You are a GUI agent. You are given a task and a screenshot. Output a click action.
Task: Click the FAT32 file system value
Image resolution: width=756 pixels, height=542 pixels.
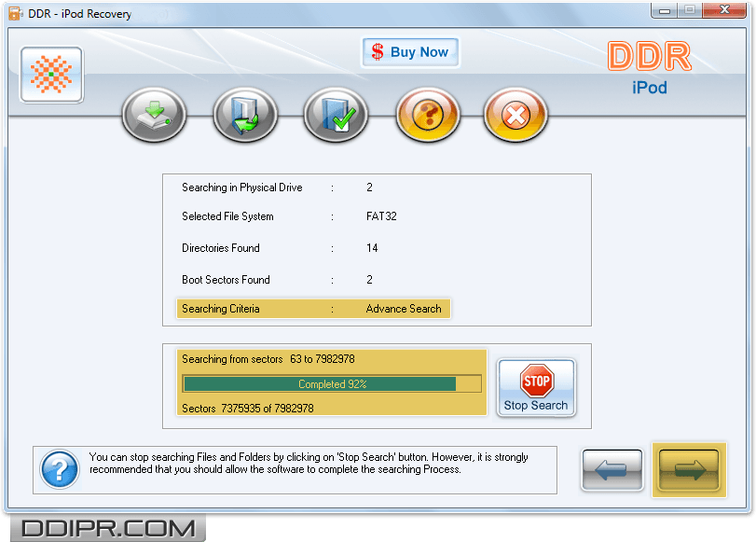coord(381,216)
